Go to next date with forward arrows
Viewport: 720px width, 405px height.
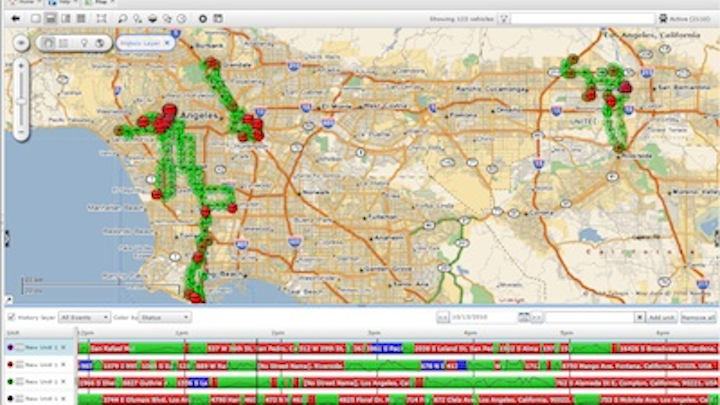(x=537, y=317)
